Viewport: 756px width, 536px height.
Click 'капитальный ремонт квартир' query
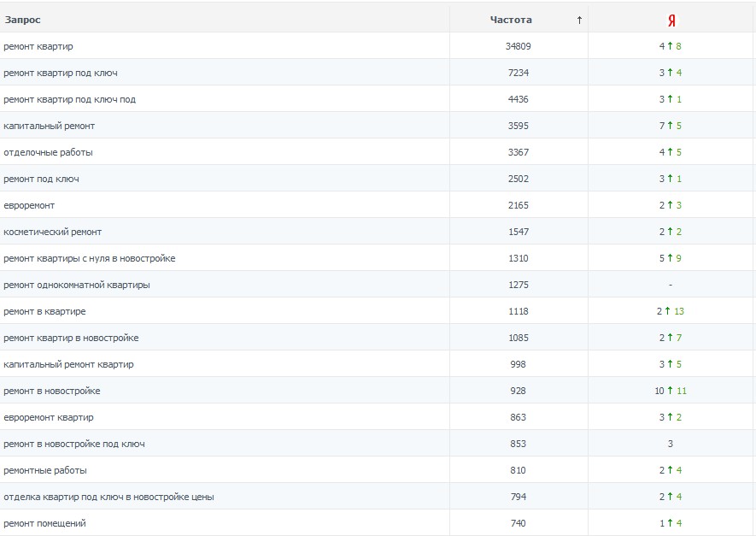tap(69, 365)
